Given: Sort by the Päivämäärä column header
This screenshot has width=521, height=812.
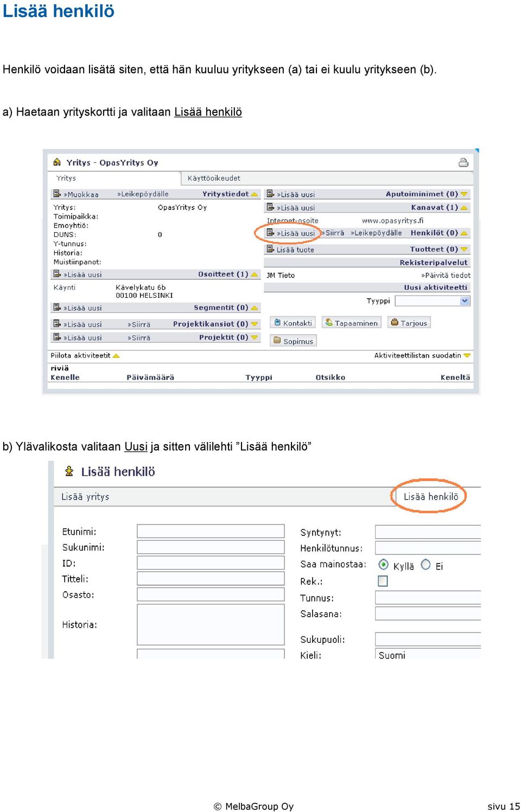Looking at the screenshot, I should click(x=150, y=378).
